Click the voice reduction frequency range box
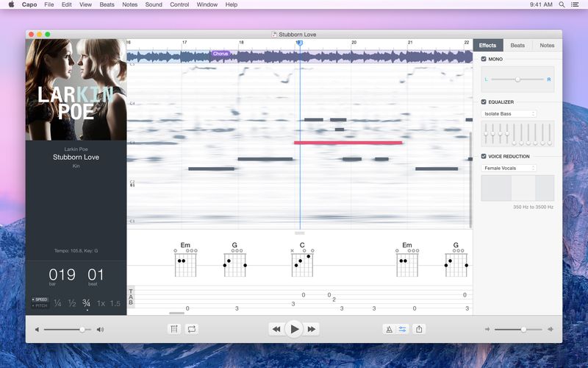The image size is (588, 368). 517,188
